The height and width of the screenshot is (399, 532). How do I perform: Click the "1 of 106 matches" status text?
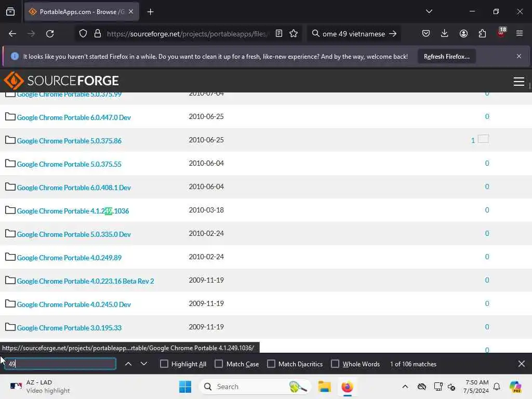tap(413, 364)
